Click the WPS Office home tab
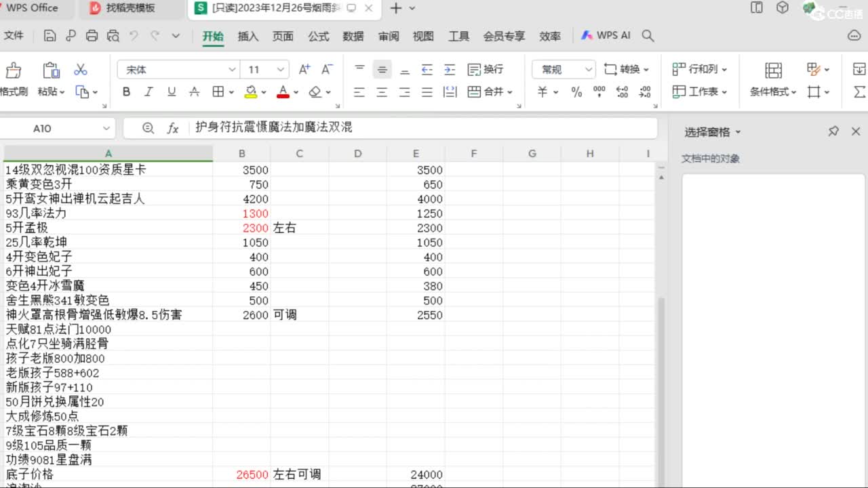Image resolution: width=868 pixels, height=488 pixels. tap(31, 8)
